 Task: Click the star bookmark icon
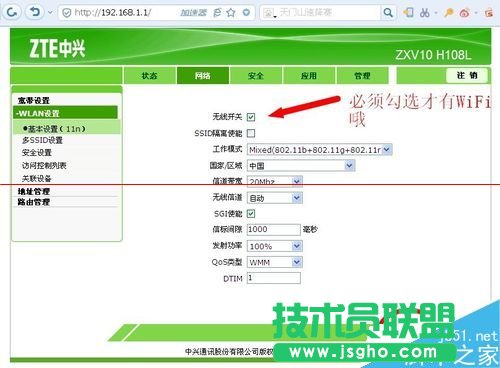point(231,13)
